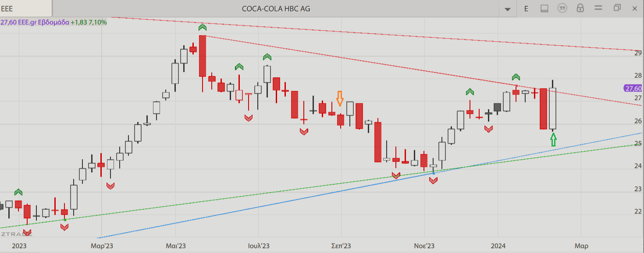
Task: Open the quote bubble comments icon
Action: (562, 8)
